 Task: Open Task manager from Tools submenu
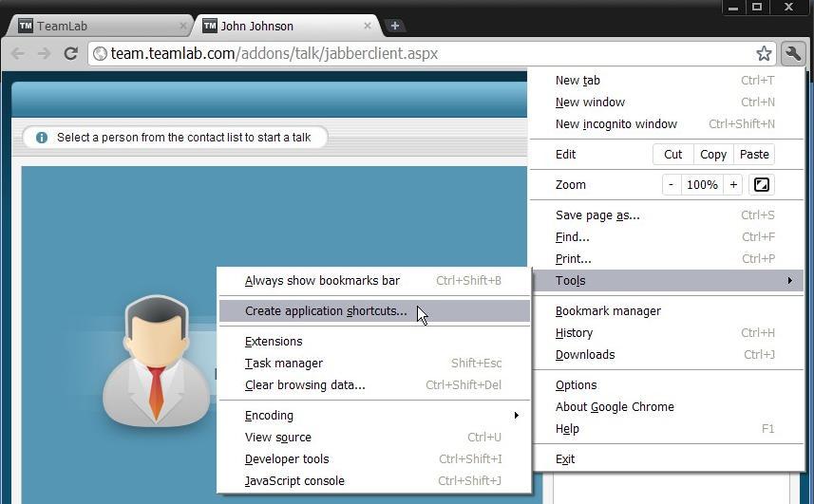(x=374, y=363)
